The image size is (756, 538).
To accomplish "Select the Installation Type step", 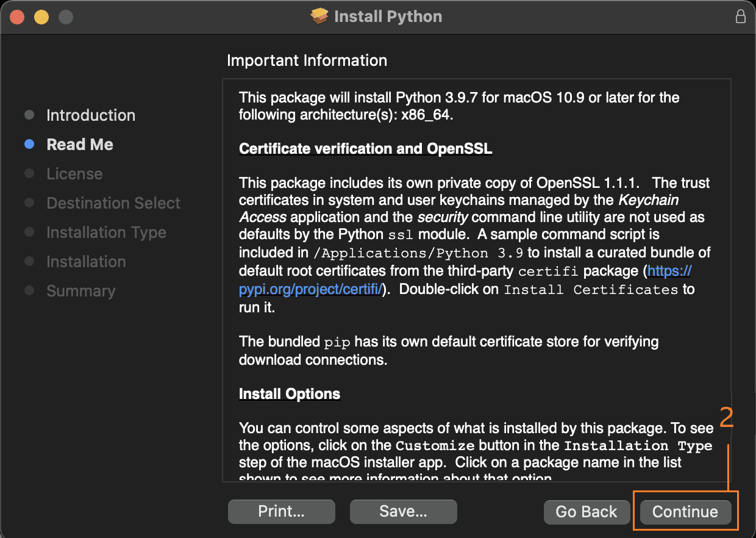I will click(x=106, y=232).
